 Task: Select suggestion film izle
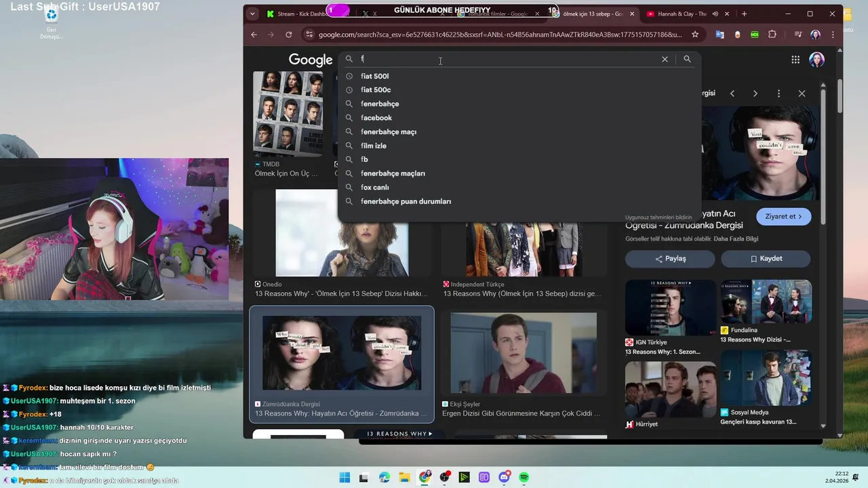click(x=519, y=146)
